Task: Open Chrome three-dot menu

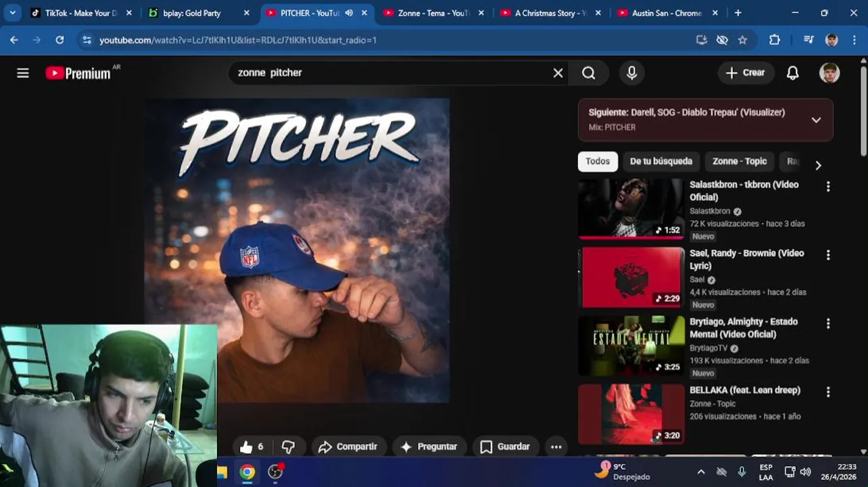Action: coord(854,40)
